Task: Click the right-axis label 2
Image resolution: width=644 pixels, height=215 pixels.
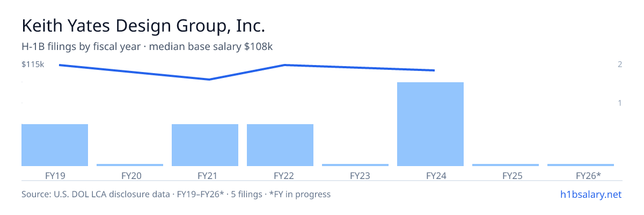Action: pyautogui.click(x=619, y=64)
